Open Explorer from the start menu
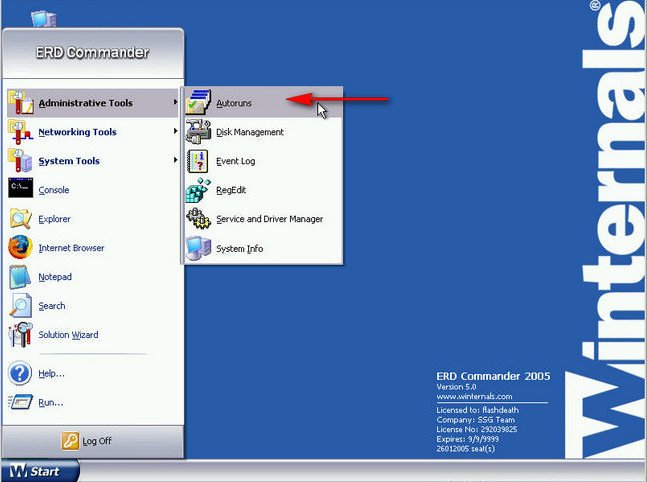The image size is (647, 482). [x=93, y=219]
